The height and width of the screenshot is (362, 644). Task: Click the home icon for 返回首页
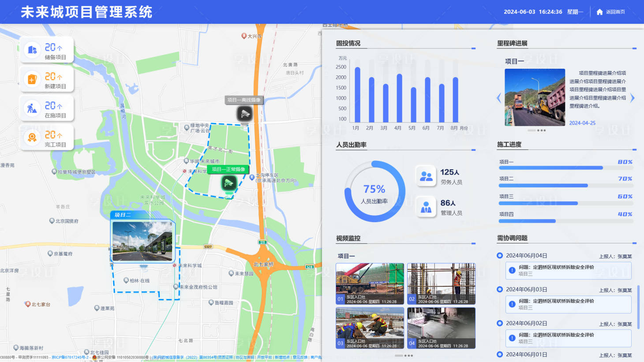(x=599, y=12)
